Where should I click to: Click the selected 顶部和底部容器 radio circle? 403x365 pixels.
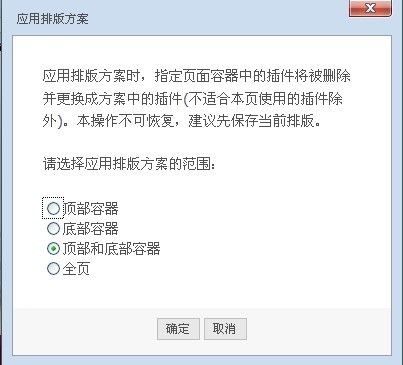[x=53, y=249]
